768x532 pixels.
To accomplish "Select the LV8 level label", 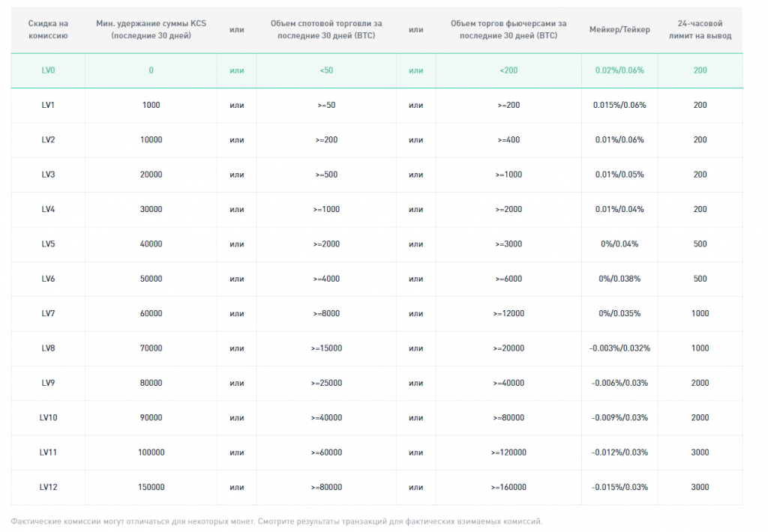I will 48,348.
